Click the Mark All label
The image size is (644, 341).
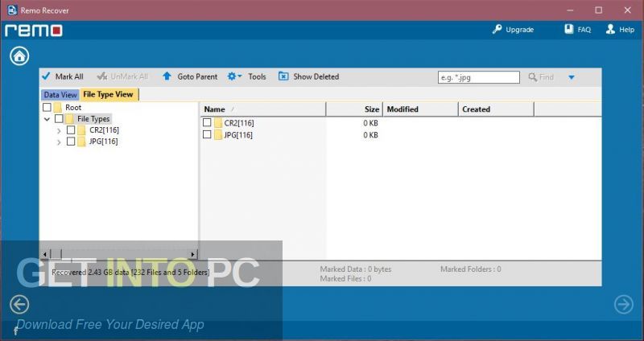(x=69, y=76)
